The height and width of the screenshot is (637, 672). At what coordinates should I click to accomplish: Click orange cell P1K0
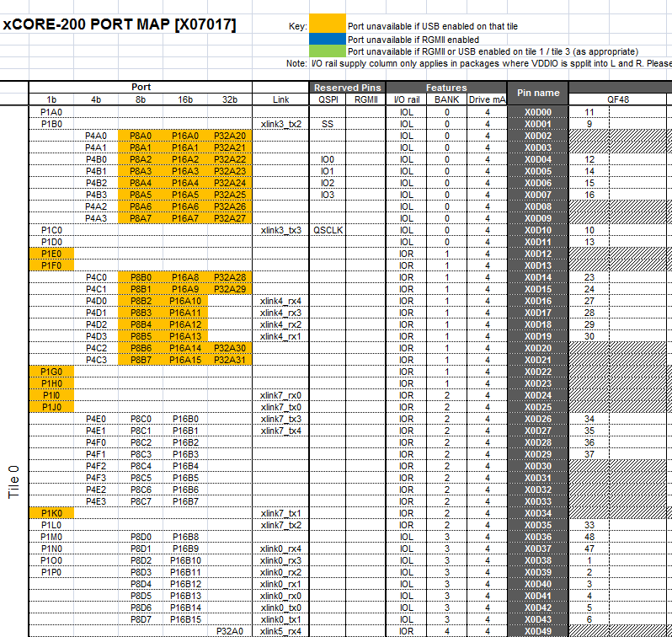coord(51,513)
